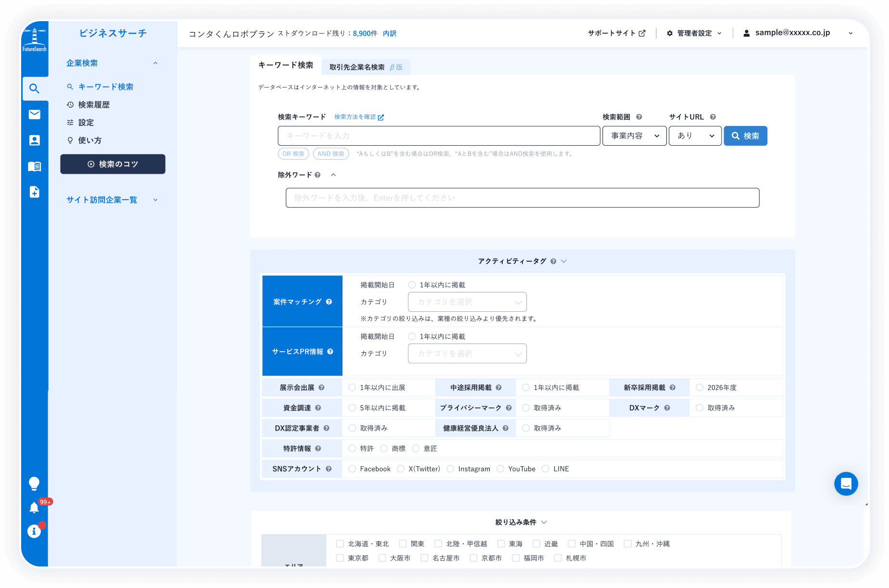Open the mail envelope icon in sidebar

pos(34,115)
